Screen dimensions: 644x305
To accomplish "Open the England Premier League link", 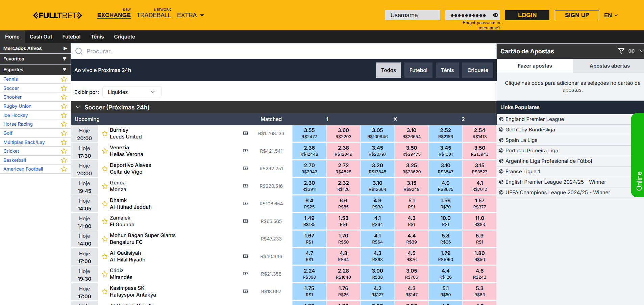I will [x=535, y=119].
